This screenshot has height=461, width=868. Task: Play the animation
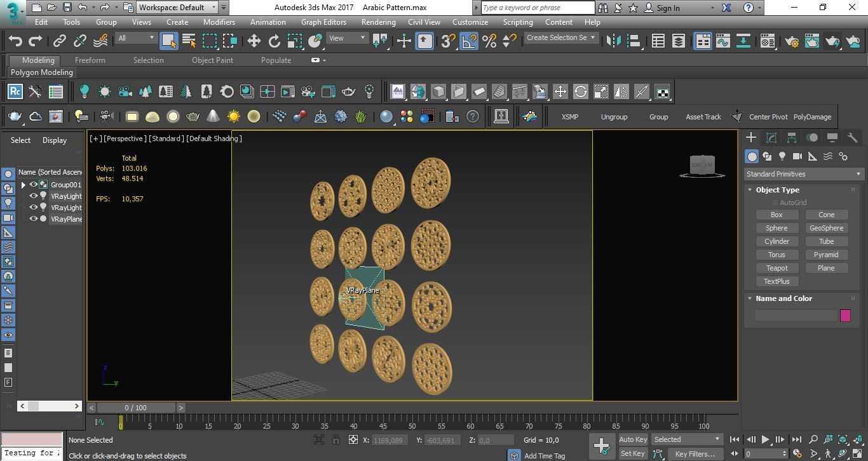(x=765, y=439)
